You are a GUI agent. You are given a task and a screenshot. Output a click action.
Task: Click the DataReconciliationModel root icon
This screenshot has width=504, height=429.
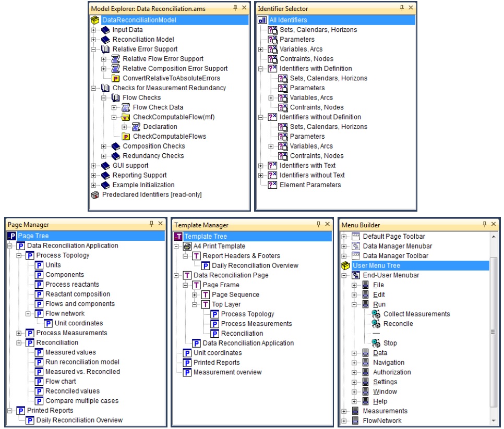point(95,20)
